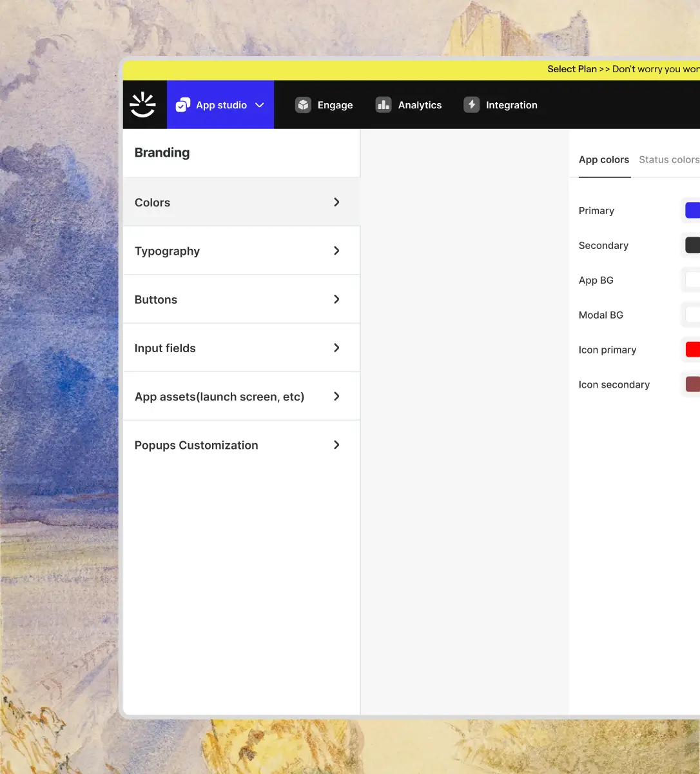Click the App assets(launch screen, etc) label
This screenshot has height=774, width=700.
[x=219, y=397]
